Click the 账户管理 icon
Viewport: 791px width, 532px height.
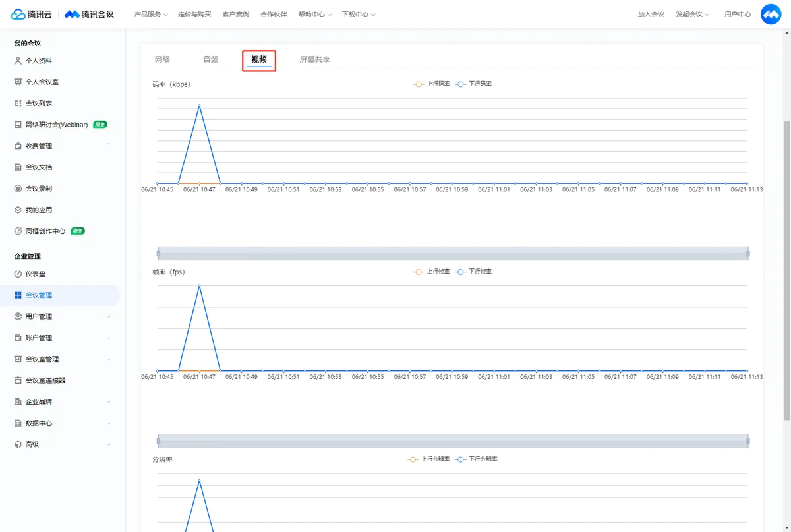[18, 338]
